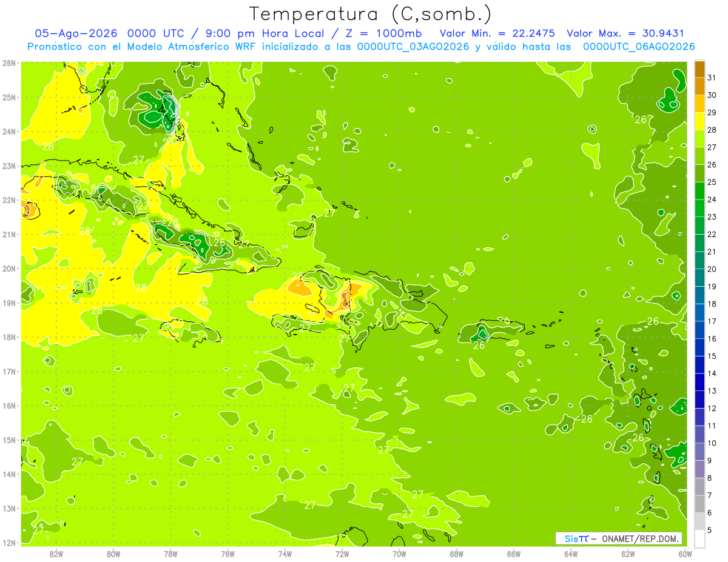Click the latitude axis label "14N"
This screenshot has width=728, height=562.
[x=10, y=474]
